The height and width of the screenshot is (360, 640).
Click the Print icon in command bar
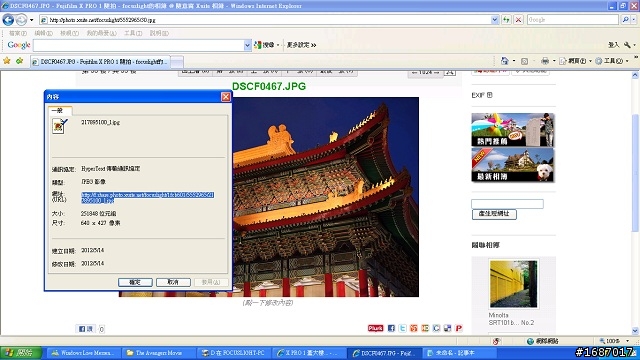pyautogui.click(x=545, y=61)
